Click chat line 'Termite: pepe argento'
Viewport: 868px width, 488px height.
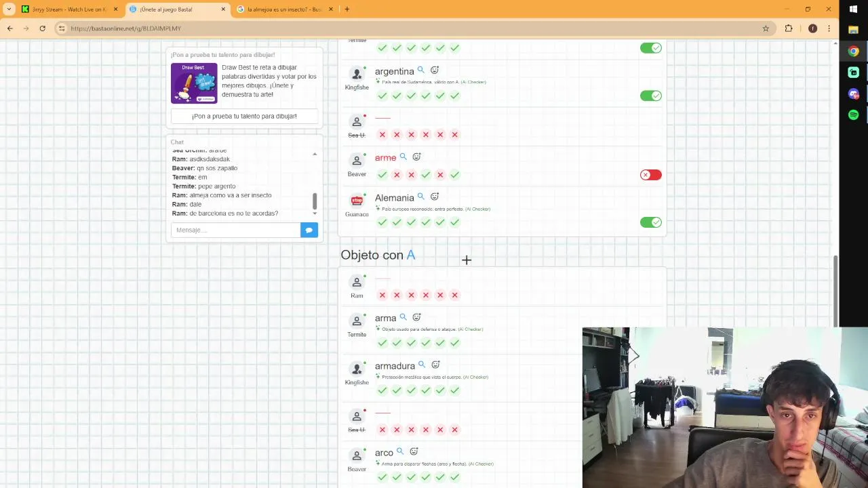[x=204, y=186]
